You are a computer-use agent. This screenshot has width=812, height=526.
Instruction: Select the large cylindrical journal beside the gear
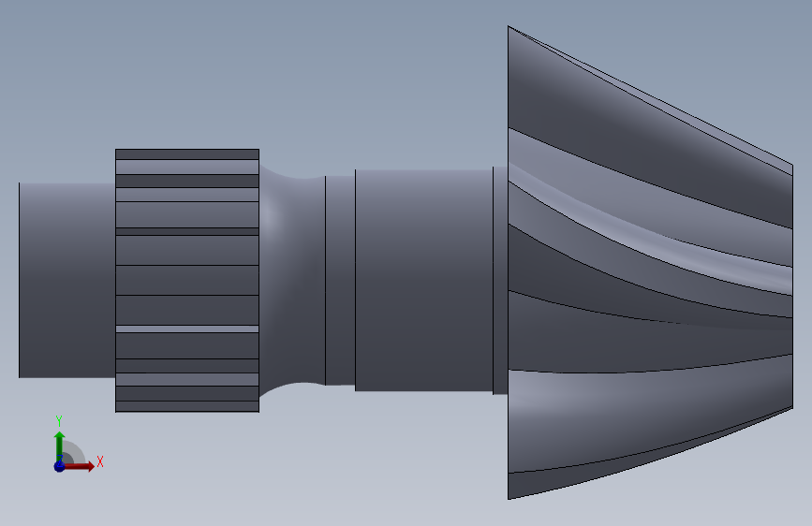(x=423, y=280)
